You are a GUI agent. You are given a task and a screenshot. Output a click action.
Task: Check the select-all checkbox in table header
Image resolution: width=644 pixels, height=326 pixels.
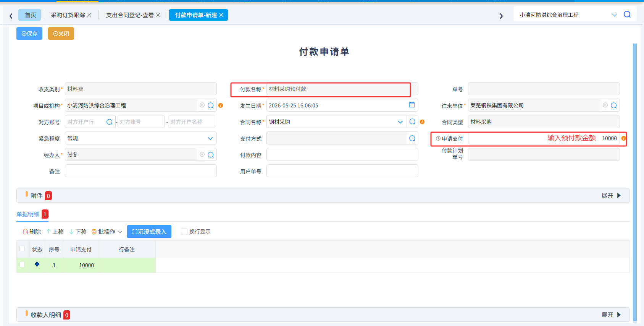[22, 249]
